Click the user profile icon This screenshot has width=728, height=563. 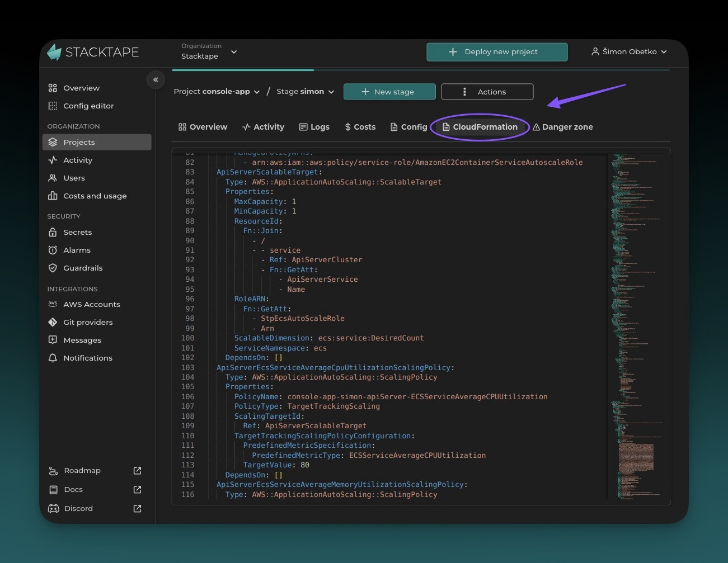pos(595,51)
